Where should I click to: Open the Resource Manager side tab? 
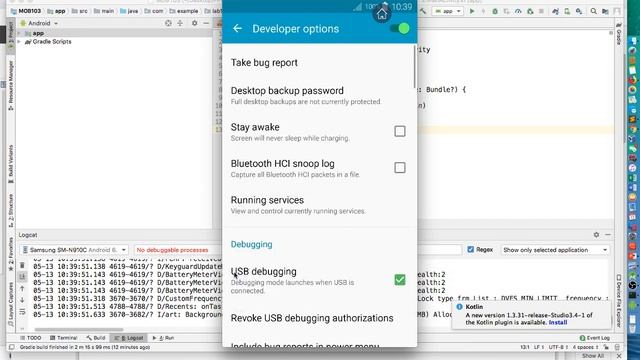tap(11, 85)
